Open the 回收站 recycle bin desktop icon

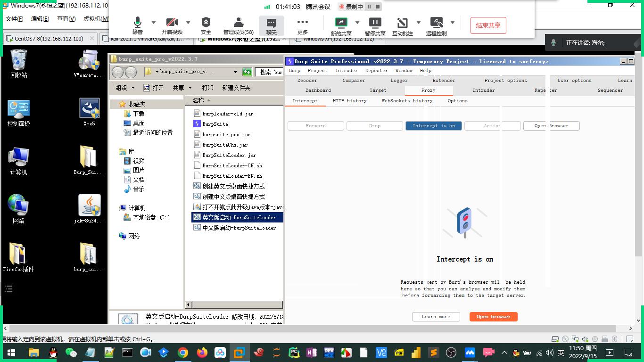[x=19, y=64]
